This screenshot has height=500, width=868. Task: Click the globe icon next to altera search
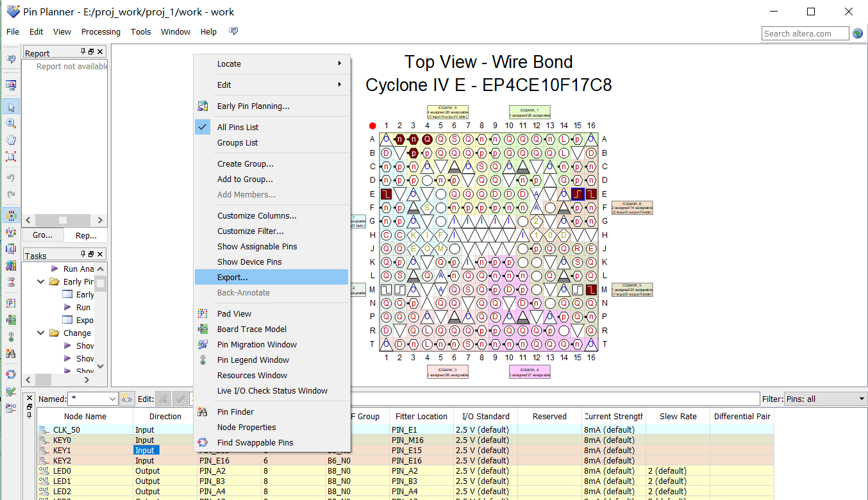coord(858,33)
